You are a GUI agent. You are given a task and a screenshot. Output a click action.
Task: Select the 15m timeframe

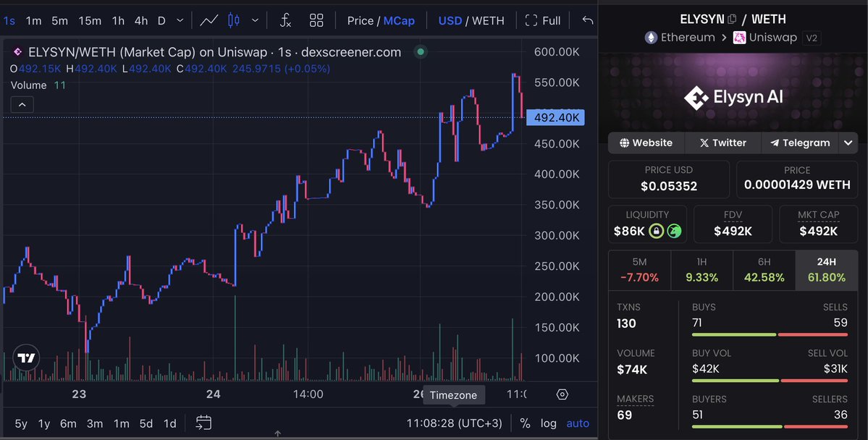tap(90, 20)
